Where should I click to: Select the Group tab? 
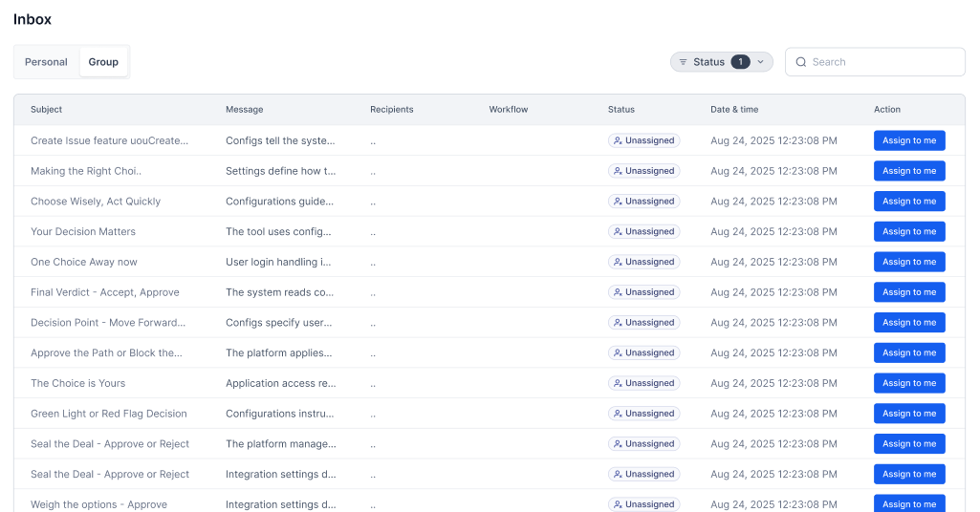click(103, 62)
